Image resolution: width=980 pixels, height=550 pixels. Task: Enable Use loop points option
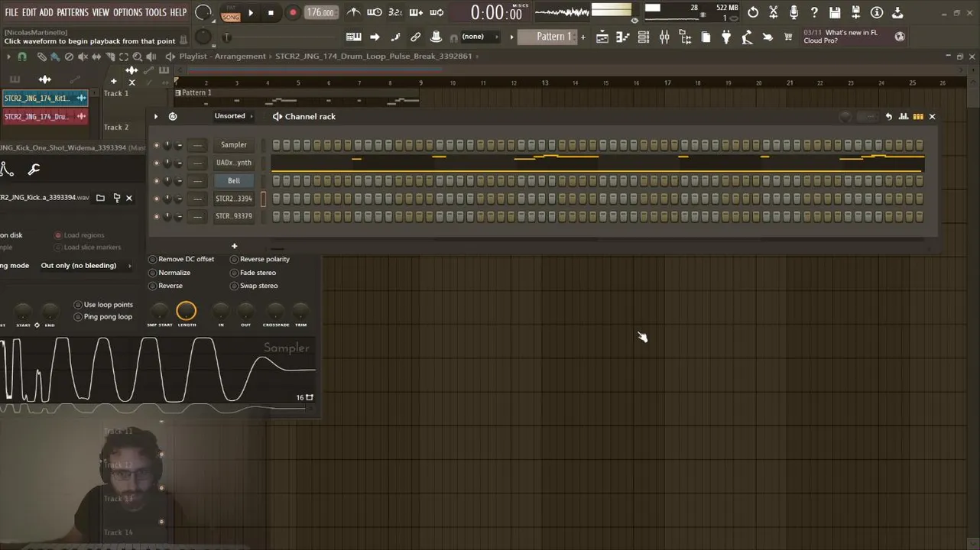click(103, 305)
